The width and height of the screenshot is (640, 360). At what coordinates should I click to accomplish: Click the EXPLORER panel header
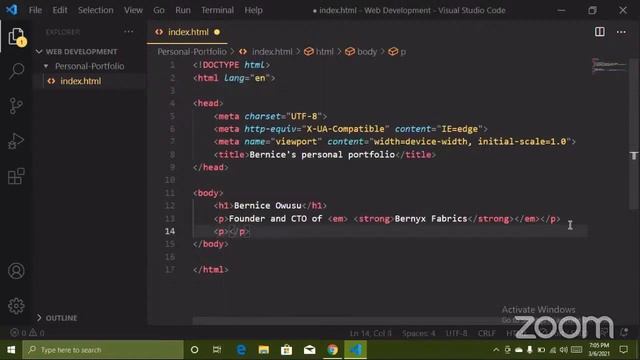(63, 32)
